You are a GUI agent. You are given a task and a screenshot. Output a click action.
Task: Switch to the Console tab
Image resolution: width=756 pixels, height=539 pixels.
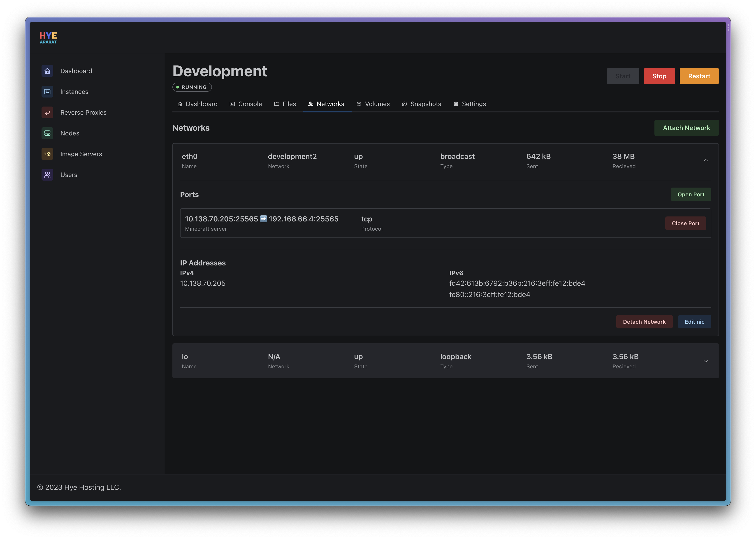246,104
